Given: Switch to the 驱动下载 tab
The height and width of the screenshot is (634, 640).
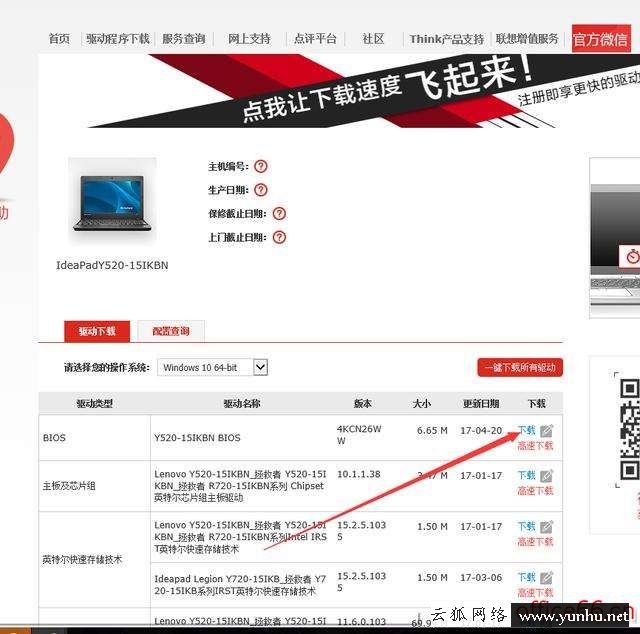Looking at the screenshot, I should (97, 331).
